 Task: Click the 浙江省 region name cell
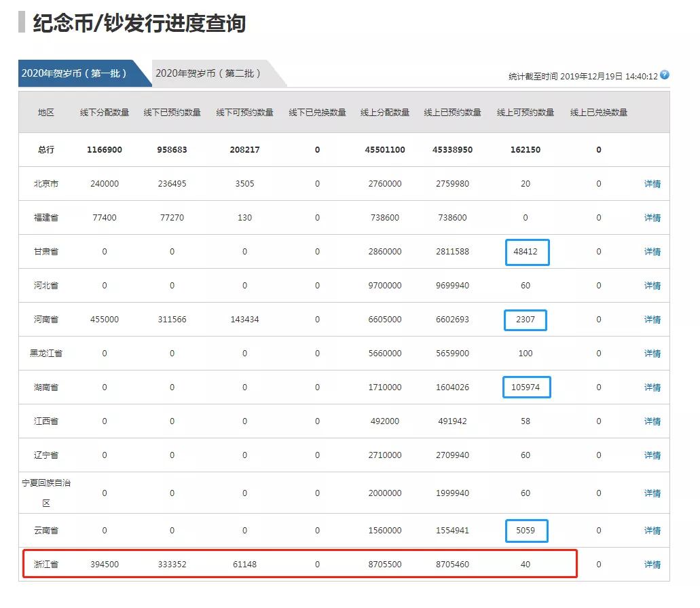[x=46, y=565]
